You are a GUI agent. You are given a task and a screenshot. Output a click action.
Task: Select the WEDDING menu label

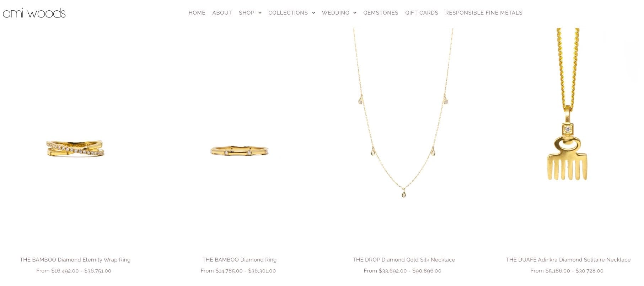coord(336,13)
